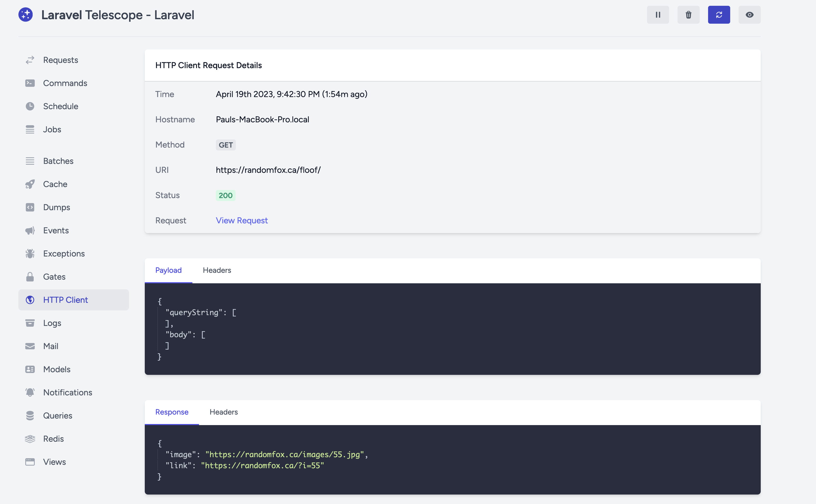This screenshot has width=816, height=504.
Task: Click the GET method badge
Action: click(x=226, y=145)
